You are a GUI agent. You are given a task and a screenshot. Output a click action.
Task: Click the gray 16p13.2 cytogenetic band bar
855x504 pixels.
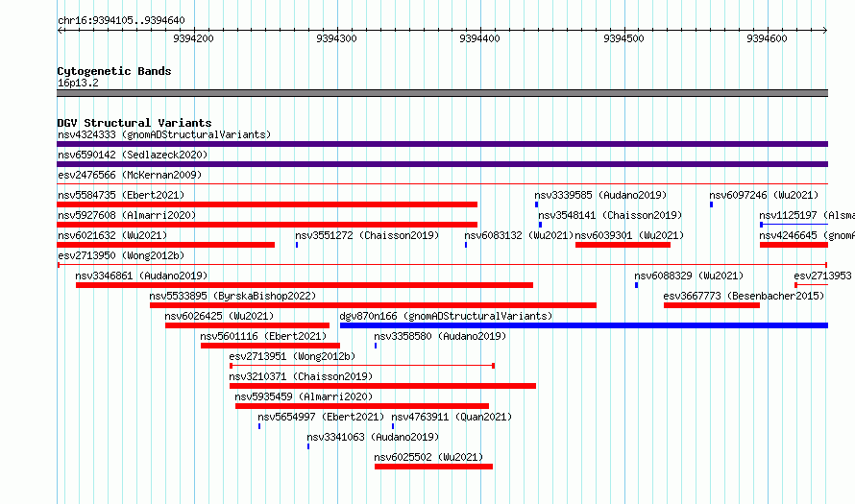point(442,93)
